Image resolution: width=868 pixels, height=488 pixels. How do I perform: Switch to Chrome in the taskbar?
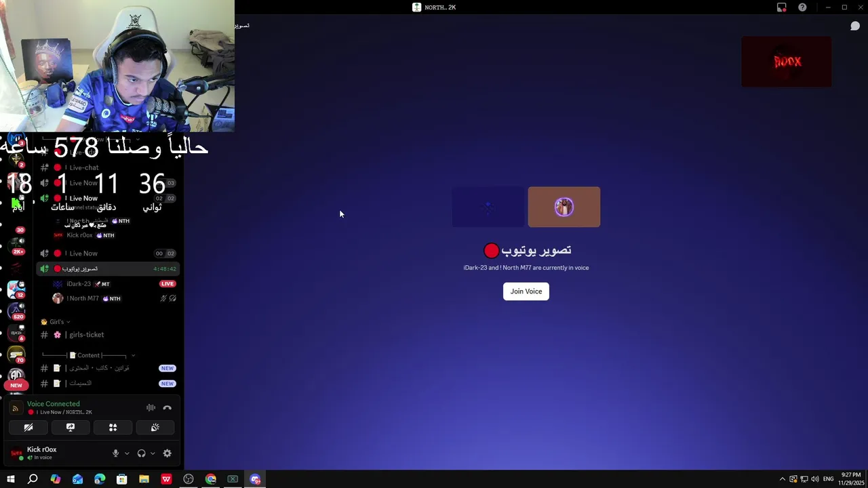tap(211, 479)
